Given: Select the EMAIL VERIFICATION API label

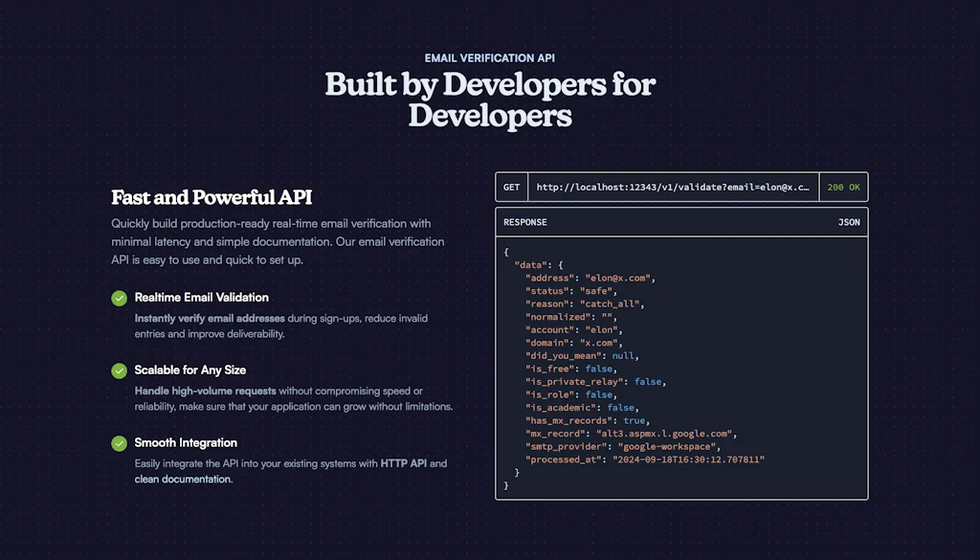Looking at the screenshot, I should click(x=490, y=57).
